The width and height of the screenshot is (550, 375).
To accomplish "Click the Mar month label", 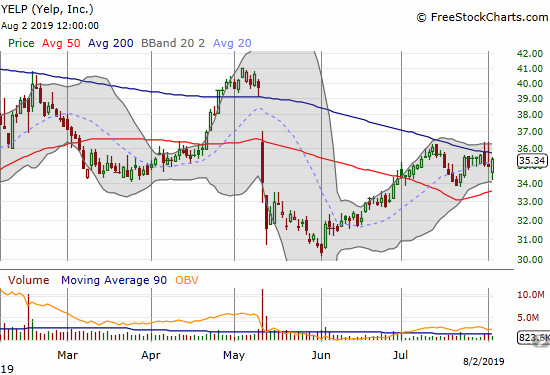I will click(x=67, y=355).
